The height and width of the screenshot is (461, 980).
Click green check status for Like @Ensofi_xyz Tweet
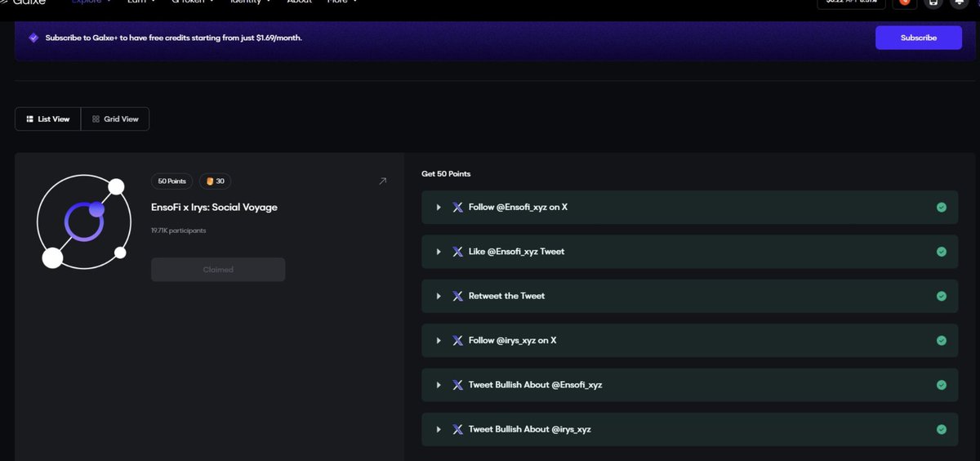[x=942, y=252]
